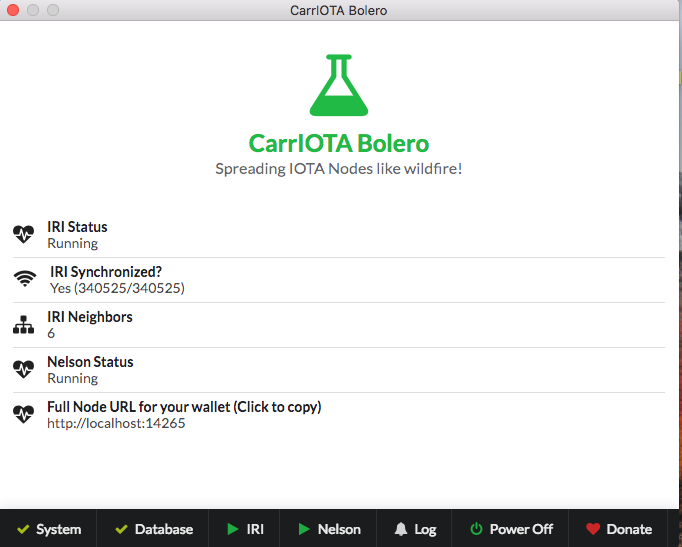Click the IRI Synchronized wifi icon
Image resolution: width=682 pixels, height=547 pixels.
coord(25,278)
